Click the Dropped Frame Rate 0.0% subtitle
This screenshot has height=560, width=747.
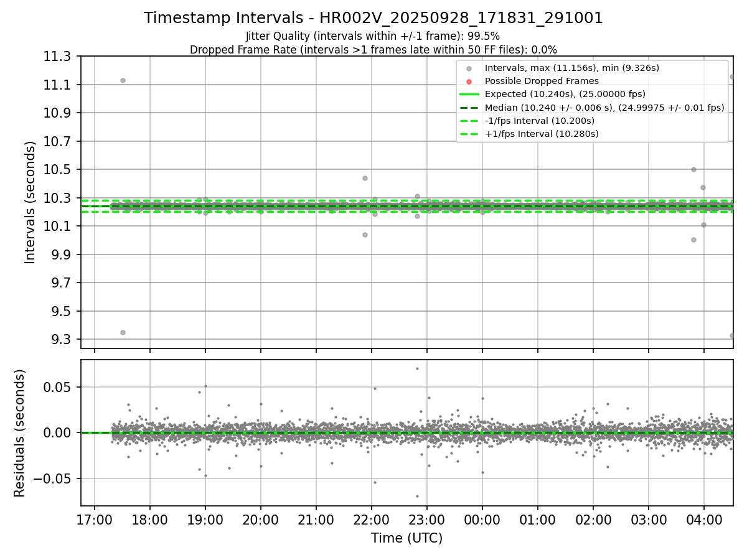pos(374,50)
